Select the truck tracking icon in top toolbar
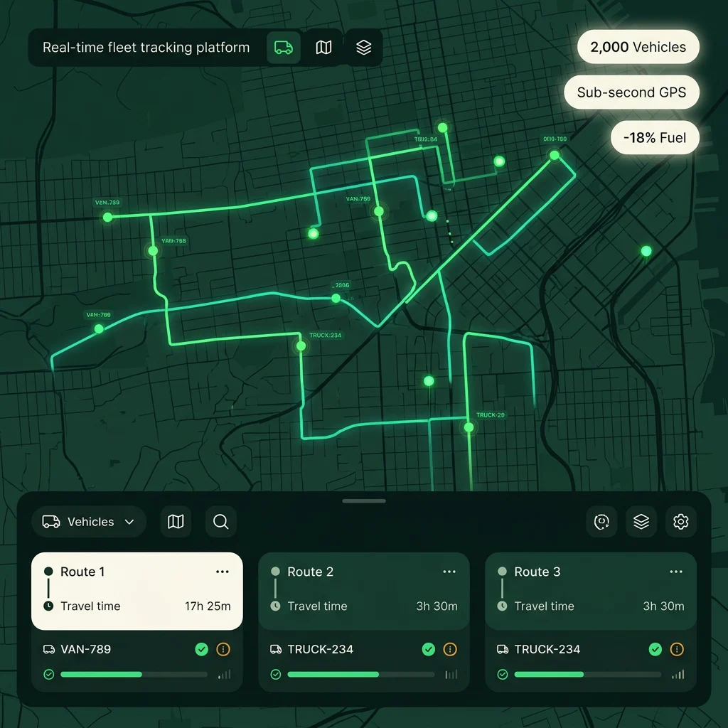The height and width of the screenshot is (728, 728). click(283, 47)
